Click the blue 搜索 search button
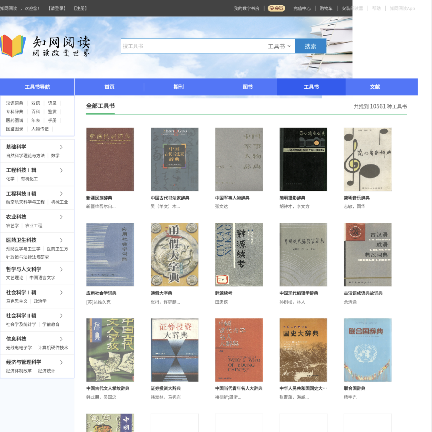The height and width of the screenshot is (432, 432). (310, 46)
